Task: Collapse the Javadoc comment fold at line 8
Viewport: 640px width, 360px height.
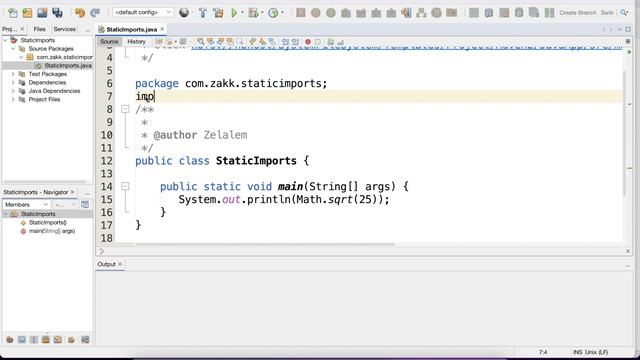Action: tap(125, 109)
